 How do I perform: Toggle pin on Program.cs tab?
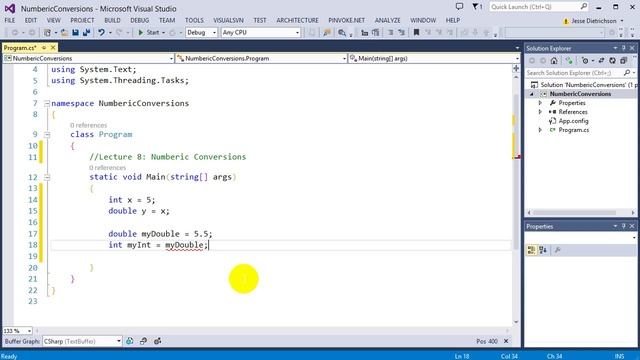tap(44, 48)
